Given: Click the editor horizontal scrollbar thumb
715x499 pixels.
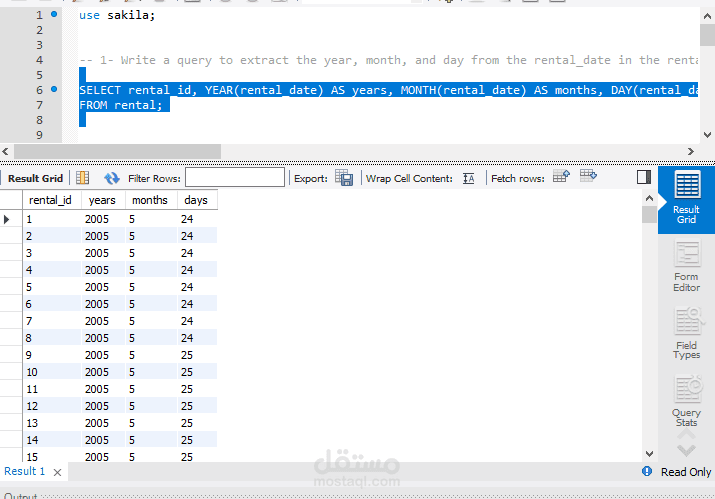Looking at the screenshot, I should (117, 151).
